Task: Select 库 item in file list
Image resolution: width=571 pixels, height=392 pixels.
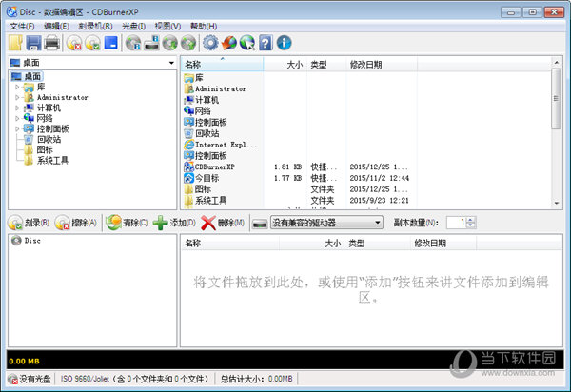Action: coord(194,78)
